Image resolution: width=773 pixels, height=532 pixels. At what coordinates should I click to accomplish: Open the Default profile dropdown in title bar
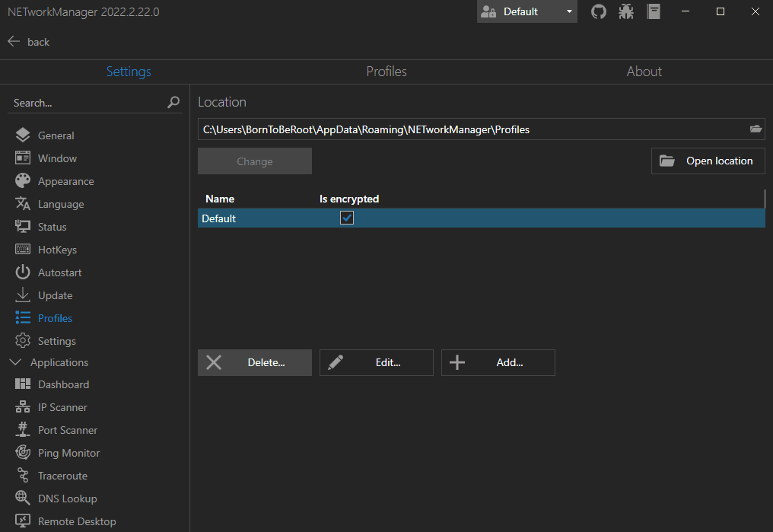tap(526, 11)
